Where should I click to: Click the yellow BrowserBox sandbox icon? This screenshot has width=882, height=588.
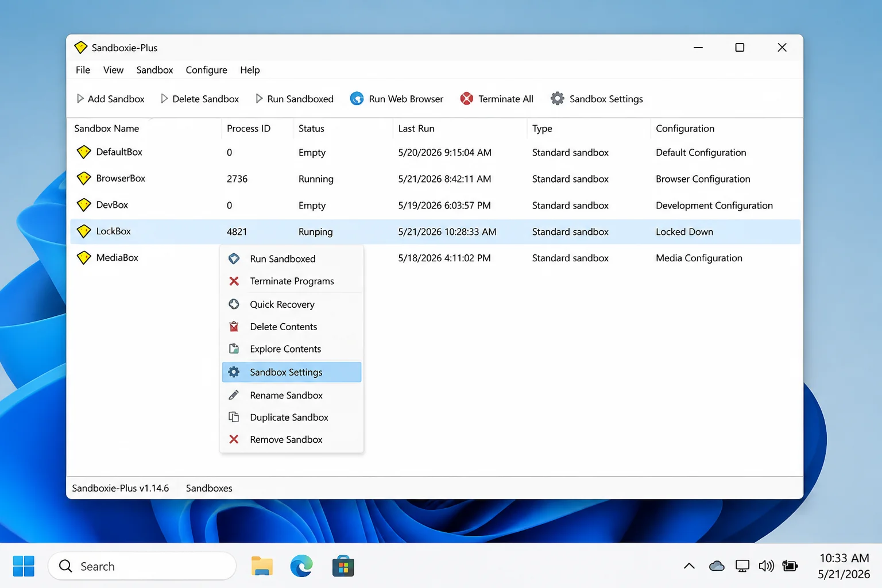tap(84, 179)
